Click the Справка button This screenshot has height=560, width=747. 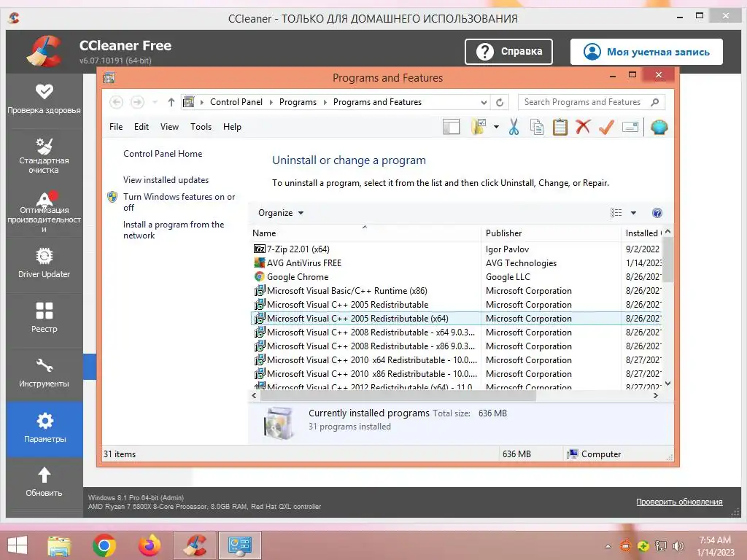click(x=508, y=52)
